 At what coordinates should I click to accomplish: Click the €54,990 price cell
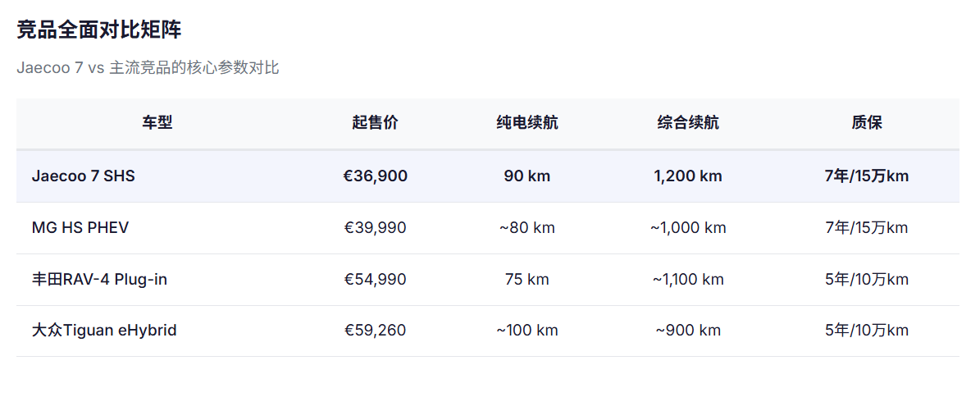[x=375, y=279]
